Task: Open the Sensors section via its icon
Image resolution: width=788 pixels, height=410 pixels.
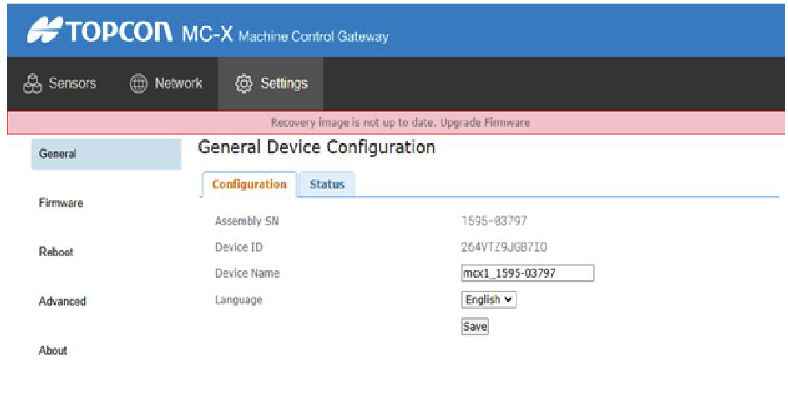Action: pyautogui.click(x=32, y=84)
